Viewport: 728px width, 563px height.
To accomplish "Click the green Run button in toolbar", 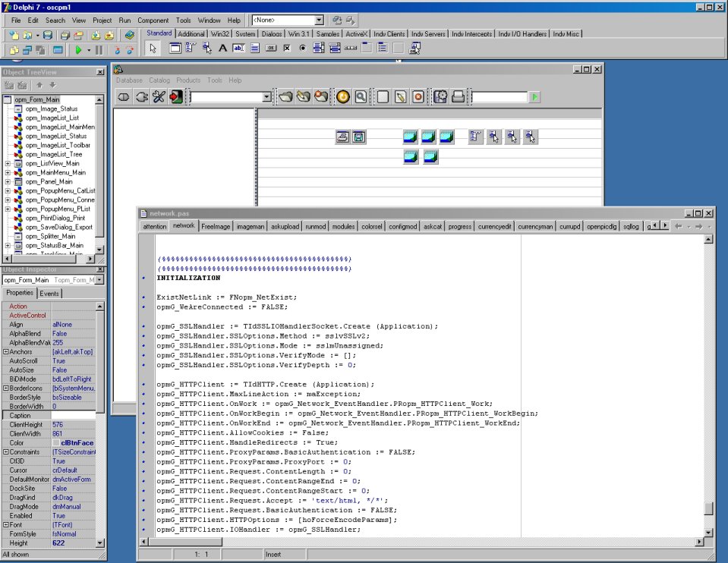I will pyautogui.click(x=77, y=50).
